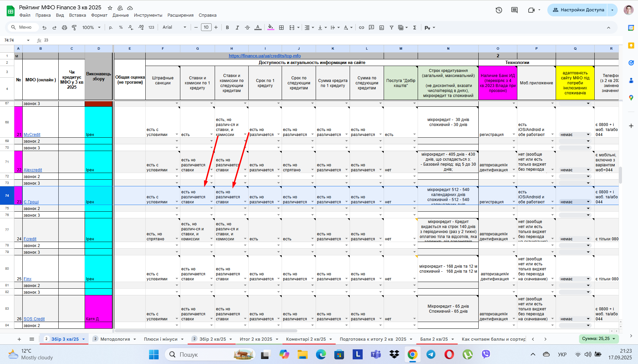The width and height of the screenshot is (638, 364).
Task: Click the cell name box 74:74
Action: click(16, 40)
